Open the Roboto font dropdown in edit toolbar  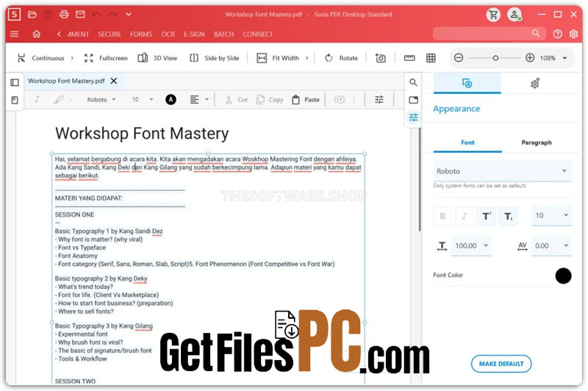tap(101, 100)
